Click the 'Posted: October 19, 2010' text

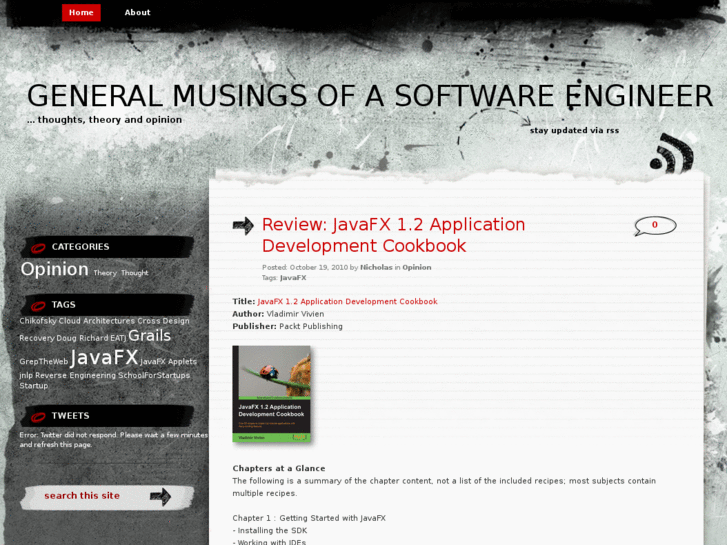tap(305, 267)
